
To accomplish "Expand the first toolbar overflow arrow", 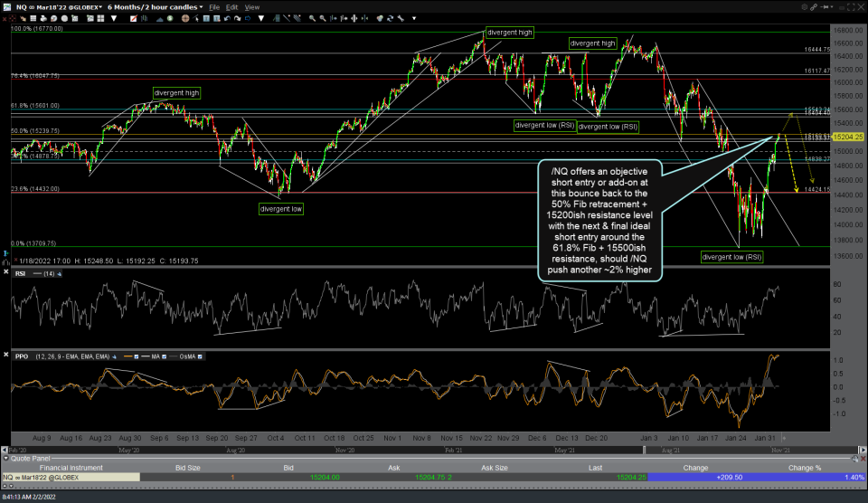I will click(114, 18).
